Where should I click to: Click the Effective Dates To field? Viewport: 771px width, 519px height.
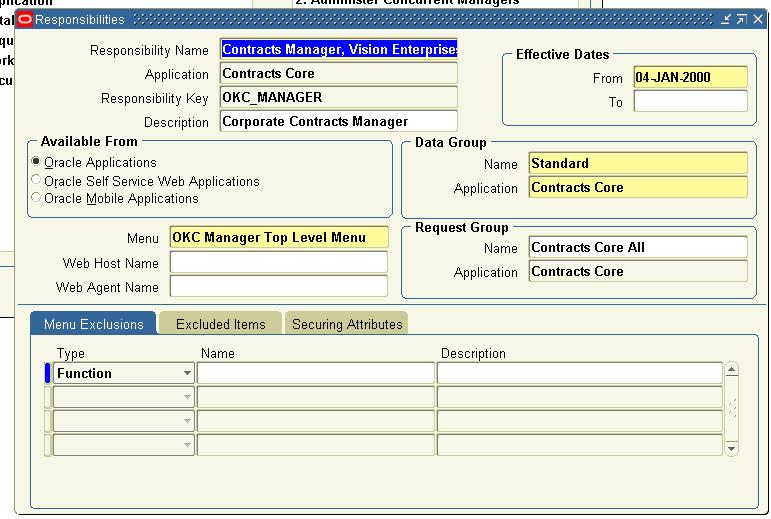point(691,101)
